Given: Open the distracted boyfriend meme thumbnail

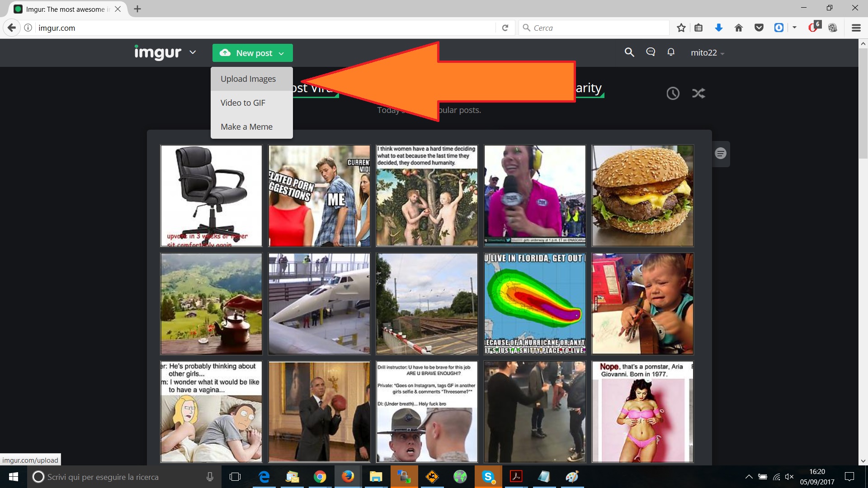Looking at the screenshot, I should [x=319, y=196].
